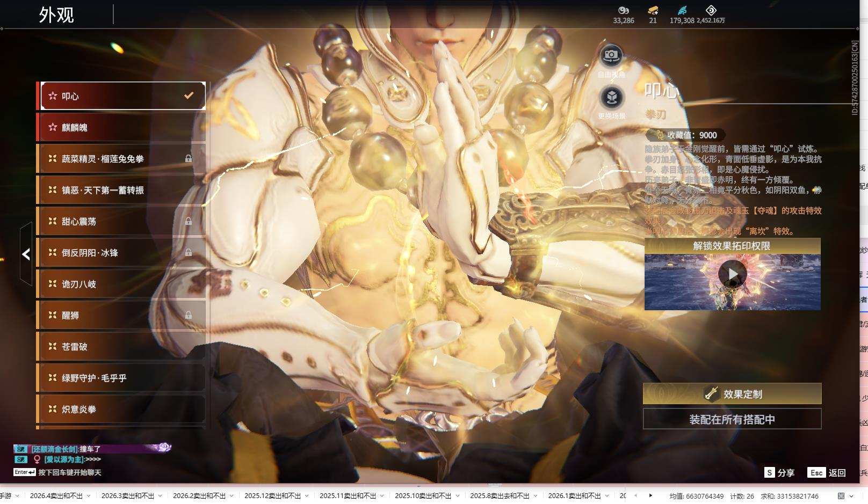The width and height of the screenshot is (868, 504).
Task: Click the lock icon on 甜心震荡
Action: tap(189, 221)
